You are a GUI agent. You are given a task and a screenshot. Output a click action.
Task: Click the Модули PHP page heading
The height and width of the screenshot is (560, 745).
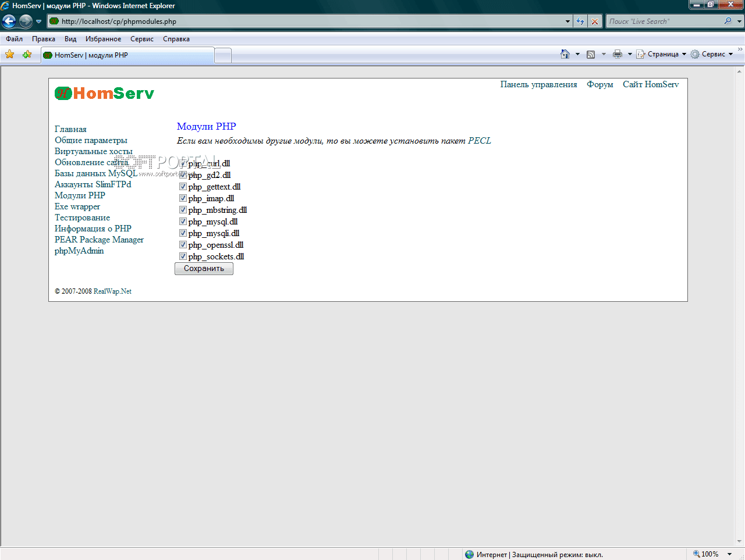tap(207, 126)
